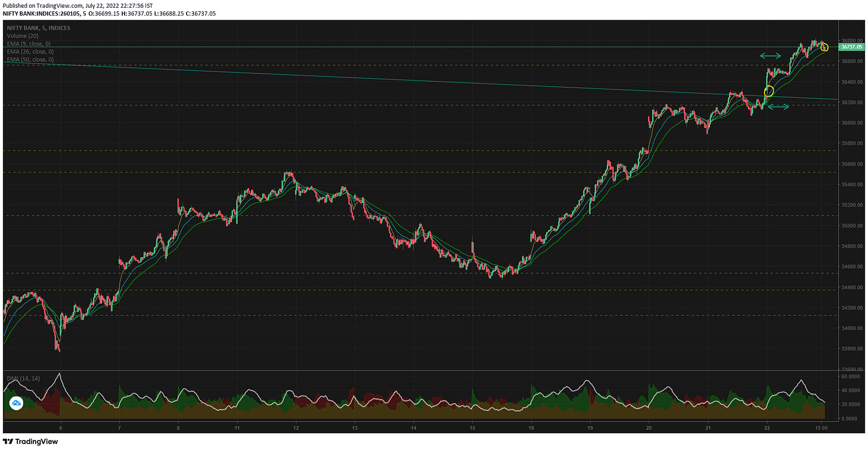Open the NIFTY BANK, 5, INDICES symbol legend

[38, 27]
